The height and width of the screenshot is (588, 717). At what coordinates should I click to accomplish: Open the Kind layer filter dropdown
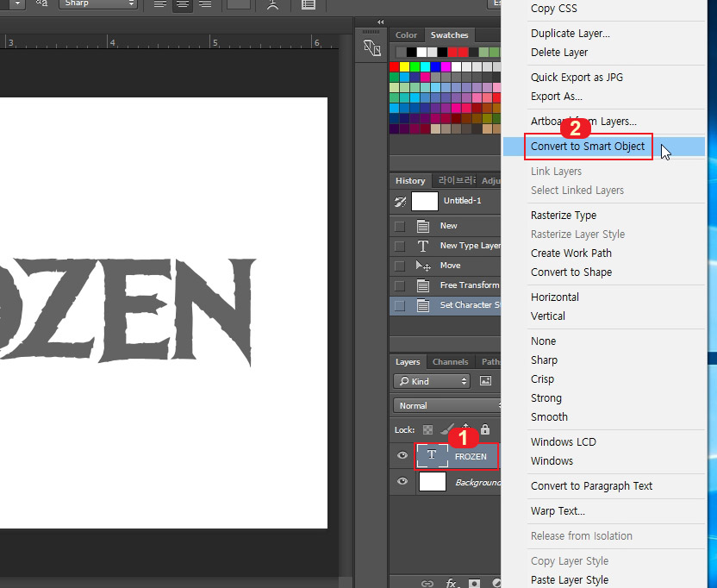point(432,381)
